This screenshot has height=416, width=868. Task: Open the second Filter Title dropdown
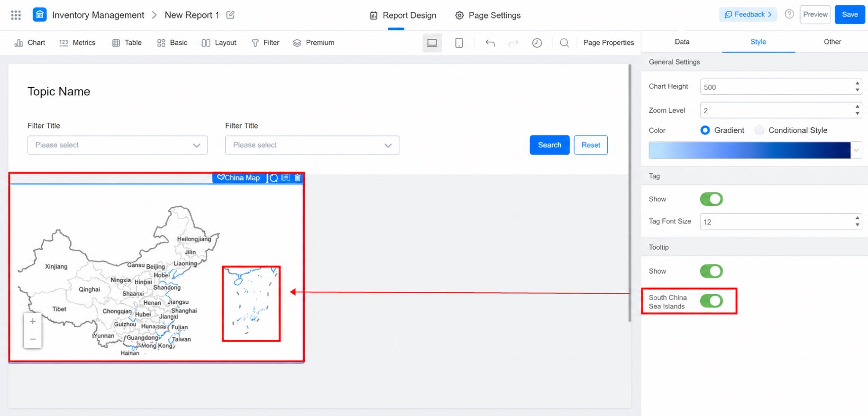(x=312, y=145)
